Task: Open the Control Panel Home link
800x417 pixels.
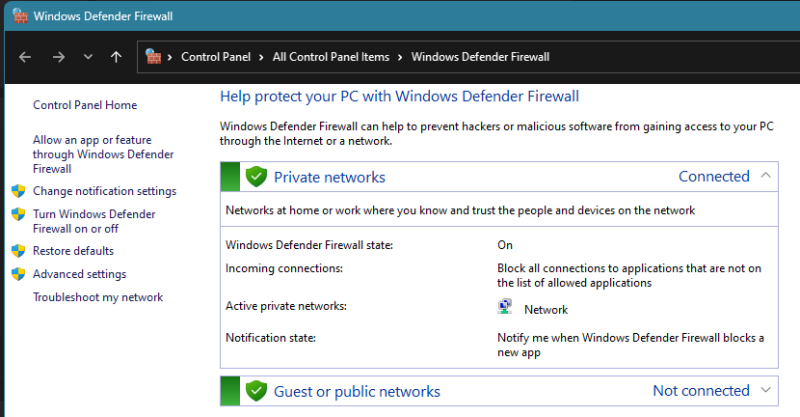Action: [85, 105]
